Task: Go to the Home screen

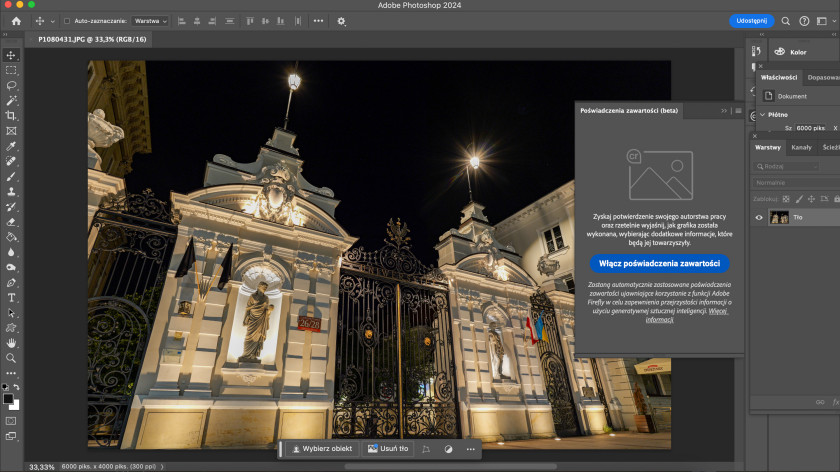Action: coord(16,21)
